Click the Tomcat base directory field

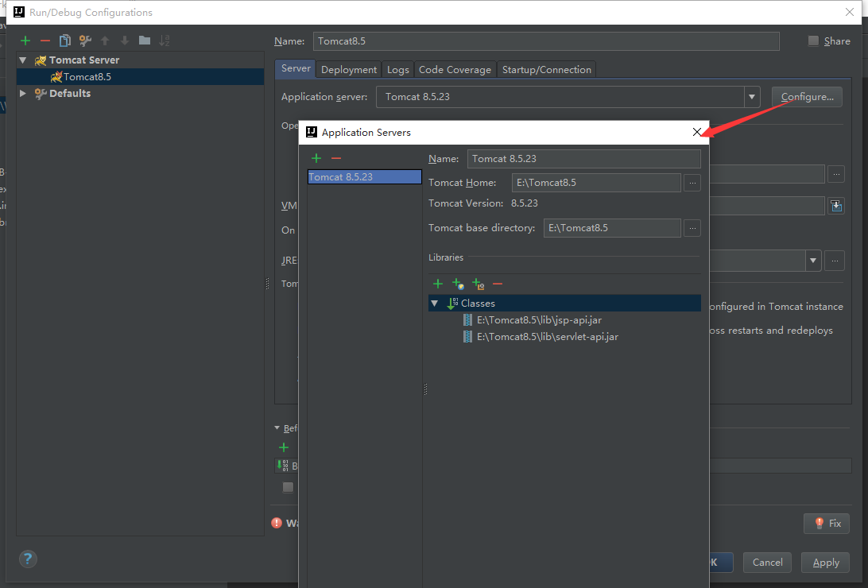612,228
